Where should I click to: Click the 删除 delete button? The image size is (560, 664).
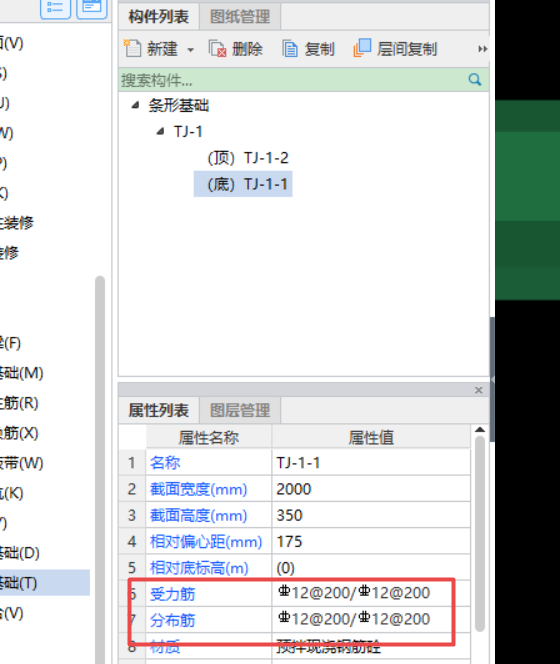pos(236,49)
